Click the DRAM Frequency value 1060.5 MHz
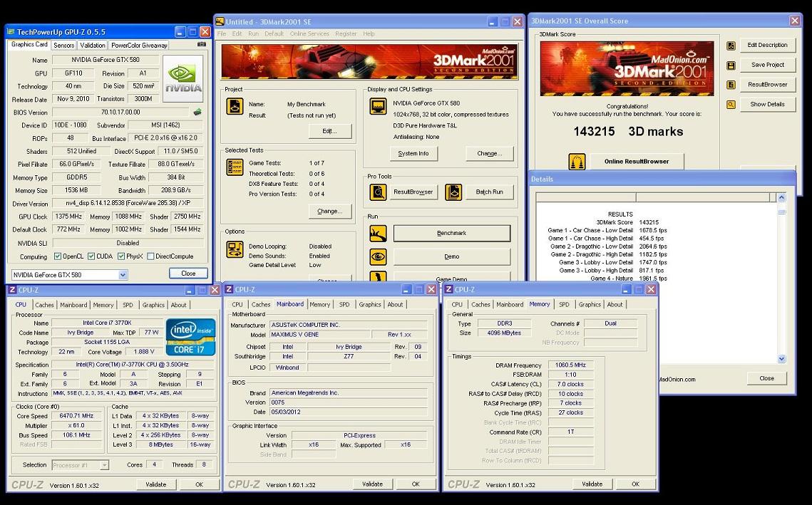 pyautogui.click(x=570, y=365)
